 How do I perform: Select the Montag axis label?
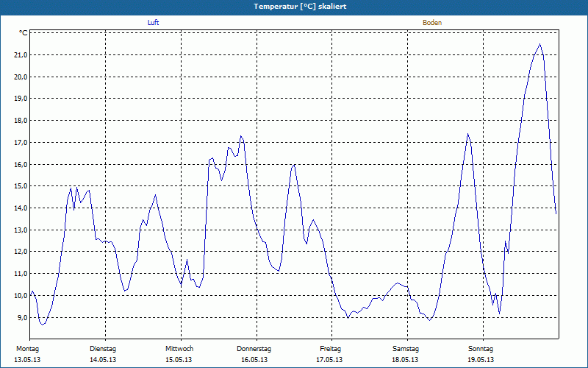click(x=27, y=349)
